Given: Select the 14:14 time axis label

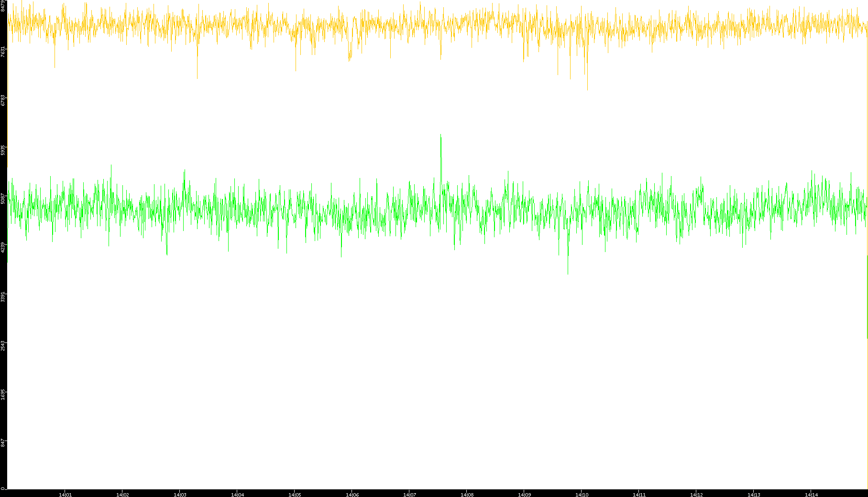Looking at the screenshot, I should 811,495.
